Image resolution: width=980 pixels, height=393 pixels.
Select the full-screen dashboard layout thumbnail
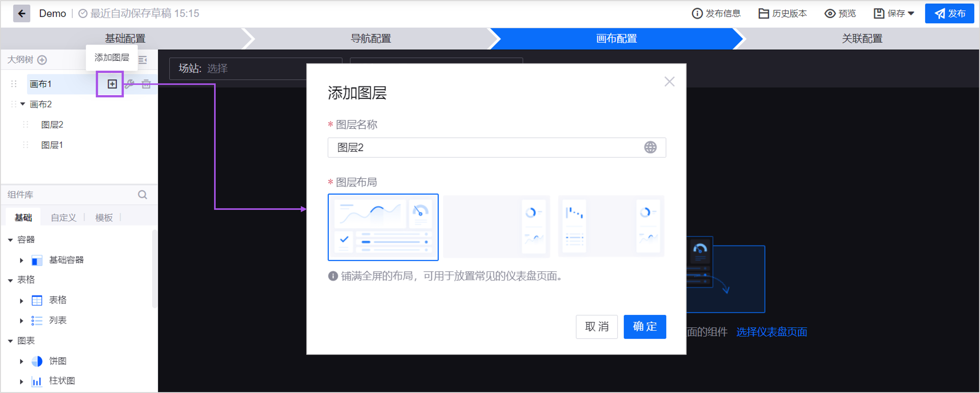point(383,227)
